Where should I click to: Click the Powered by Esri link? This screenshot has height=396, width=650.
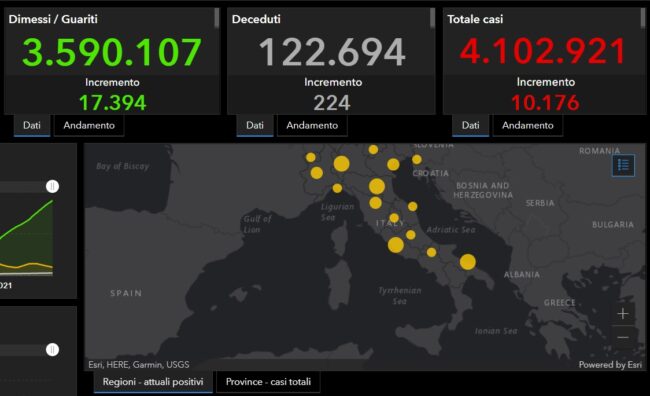(x=610, y=364)
